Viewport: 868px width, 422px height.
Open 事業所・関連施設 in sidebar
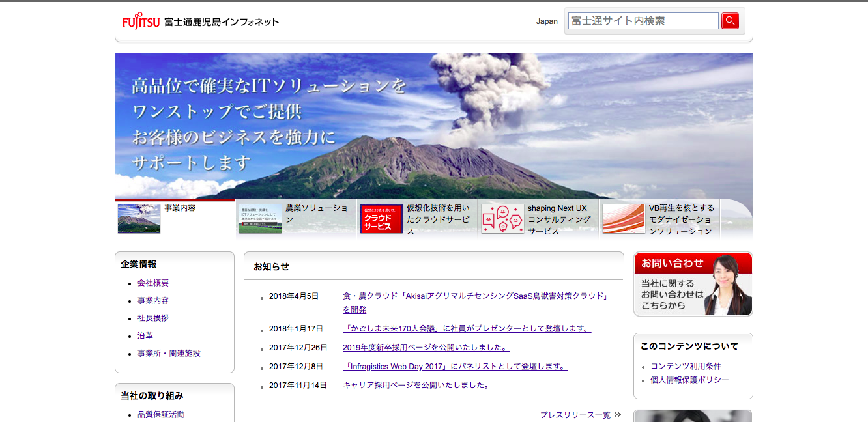click(x=169, y=354)
